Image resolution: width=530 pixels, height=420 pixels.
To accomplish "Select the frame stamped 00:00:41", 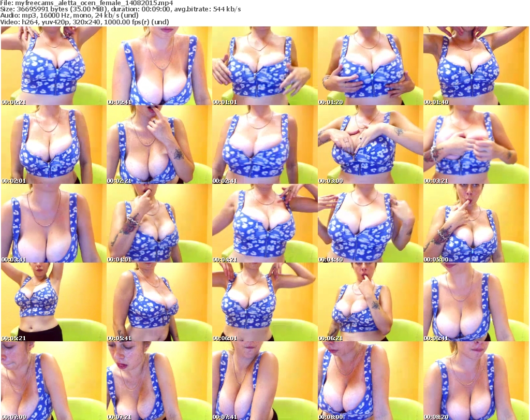I will click(159, 66).
